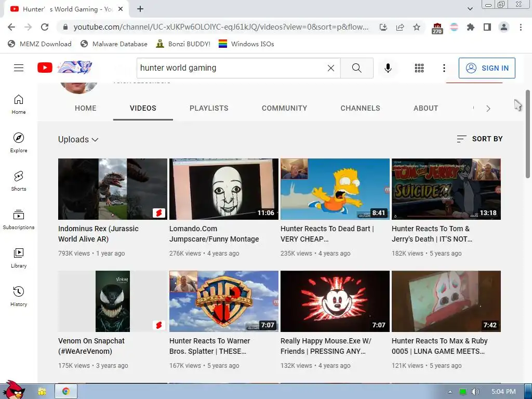The width and height of the screenshot is (532, 399).
Task: Expand the tab search chevron
Action: (x=470, y=9)
